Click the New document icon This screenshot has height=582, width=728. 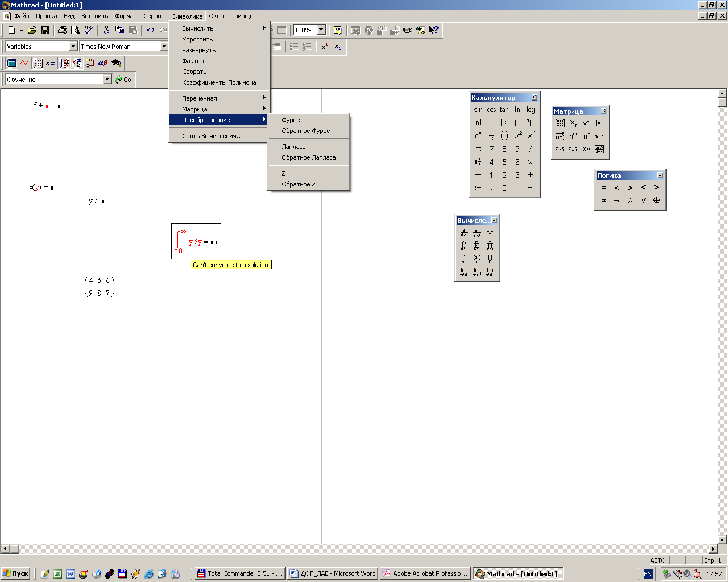(x=11, y=30)
